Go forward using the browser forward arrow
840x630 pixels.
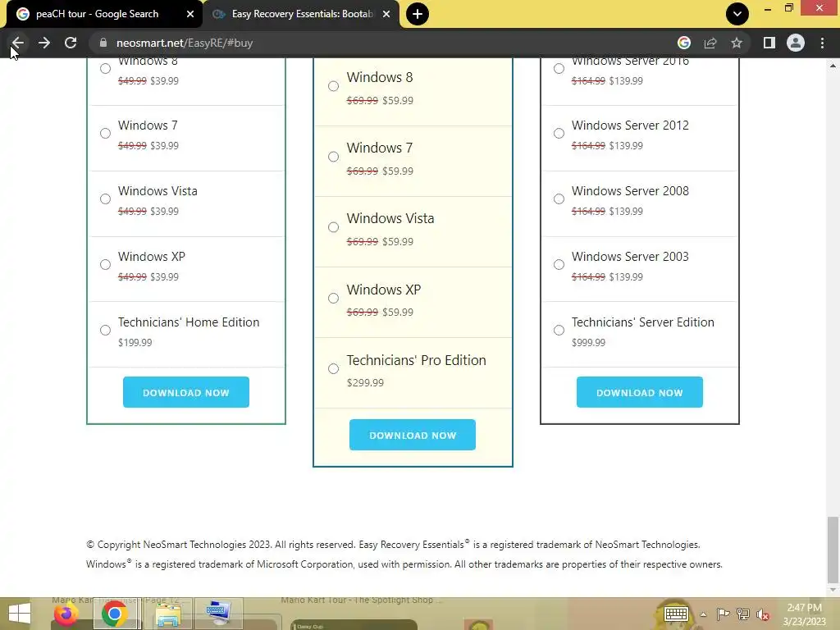[44, 43]
